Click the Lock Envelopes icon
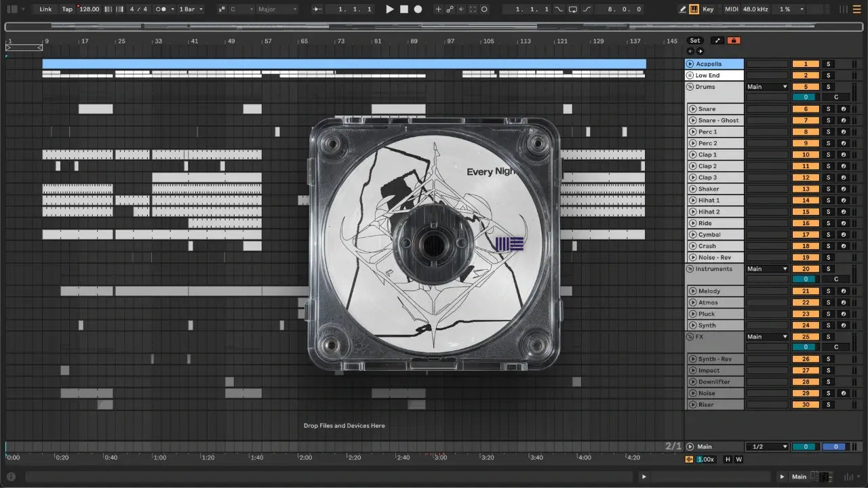This screenshot has width=868, height=488. click(734, 41)
